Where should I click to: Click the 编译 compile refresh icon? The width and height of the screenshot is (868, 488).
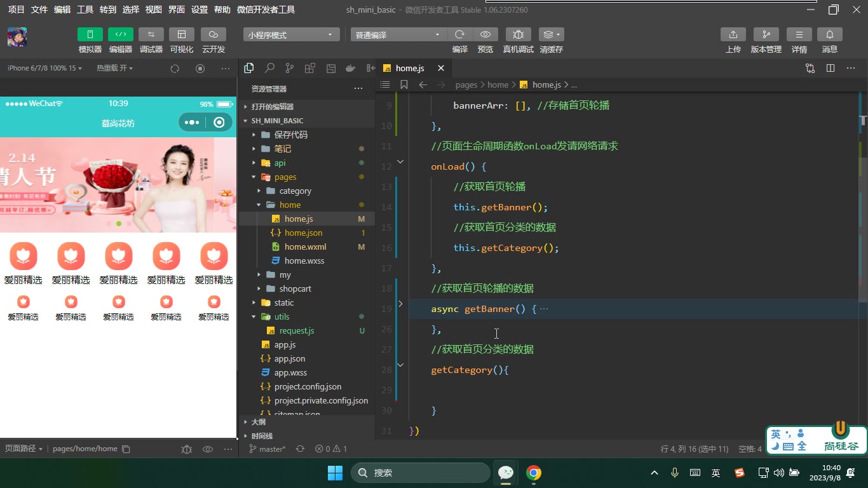click(460, 34)
